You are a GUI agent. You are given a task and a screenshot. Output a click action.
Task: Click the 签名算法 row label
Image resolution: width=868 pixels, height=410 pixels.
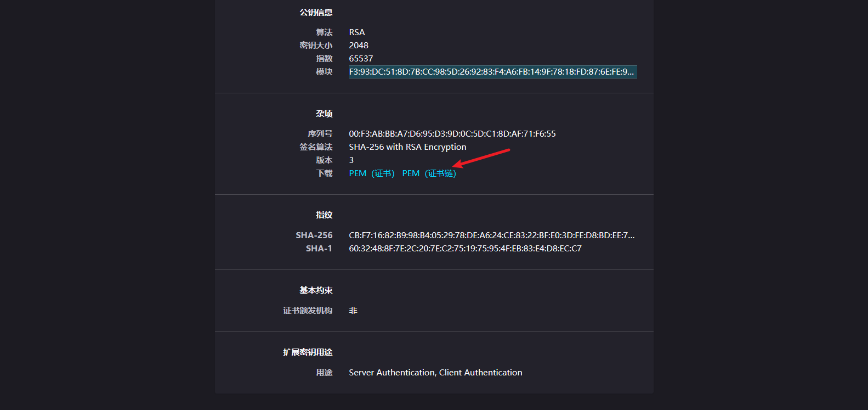[316, 147]
